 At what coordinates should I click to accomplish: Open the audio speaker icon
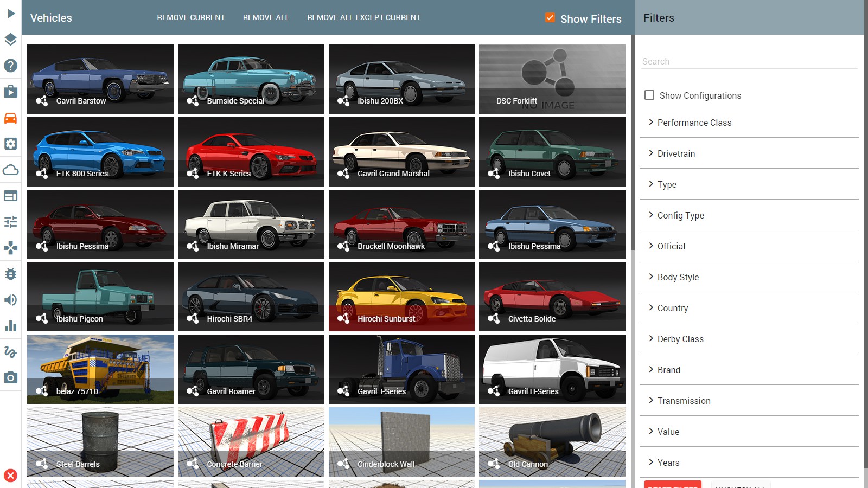point(10,300)
